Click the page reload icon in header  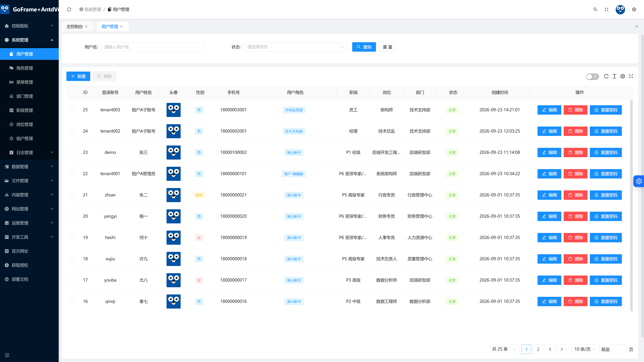pyautogui.click(x=69, y=10)
